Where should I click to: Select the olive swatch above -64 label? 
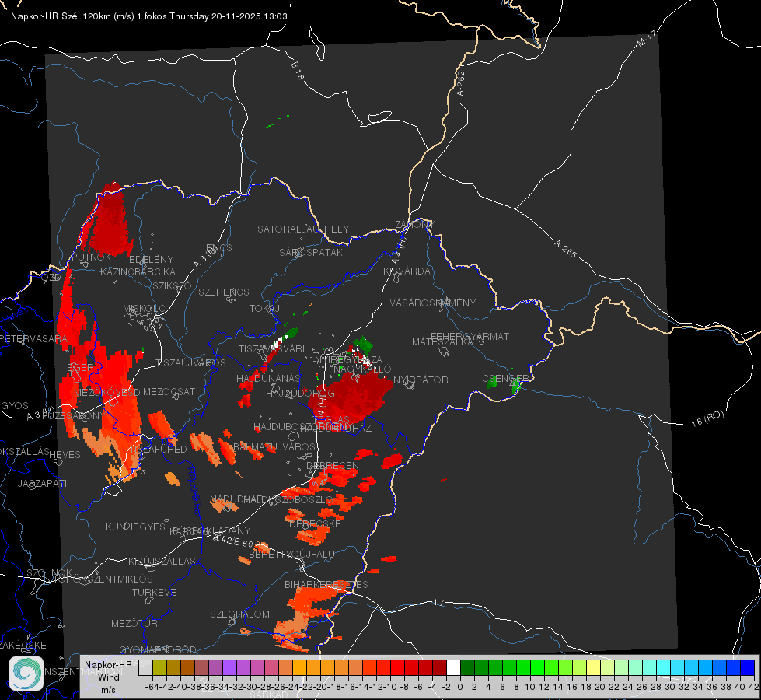(159, 667)
